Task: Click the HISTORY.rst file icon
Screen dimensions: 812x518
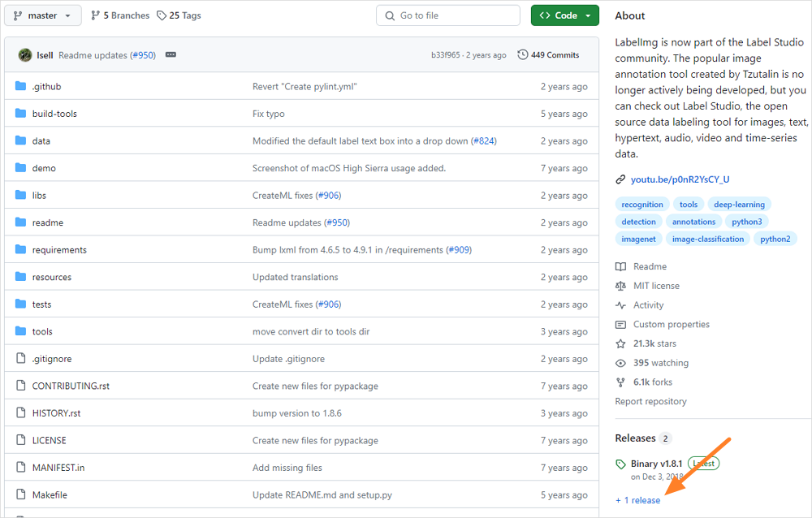Action: (21, 412)
